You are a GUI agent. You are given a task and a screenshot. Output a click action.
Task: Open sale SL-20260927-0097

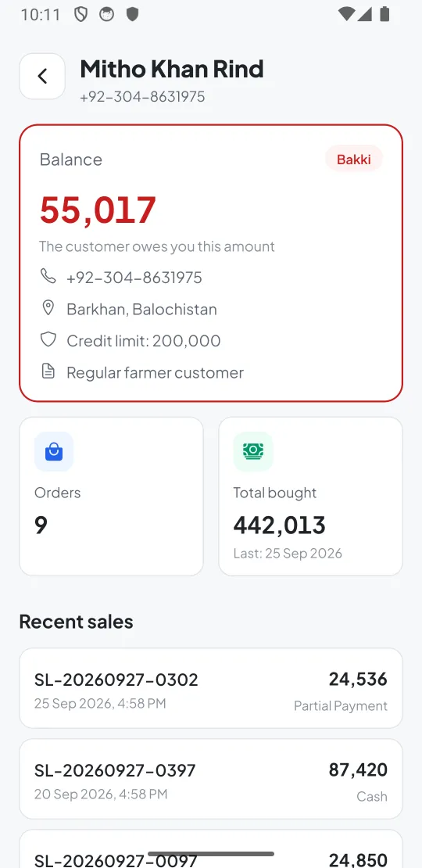click(211, 849)
